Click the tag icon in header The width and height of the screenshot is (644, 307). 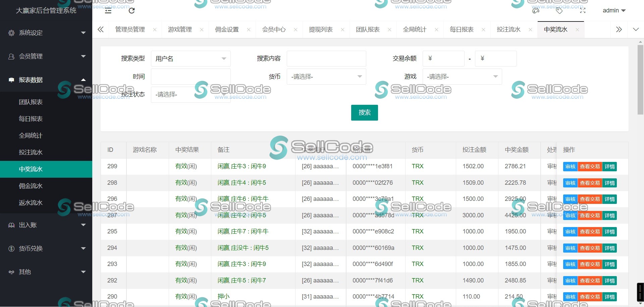click(x=559, y=11)
